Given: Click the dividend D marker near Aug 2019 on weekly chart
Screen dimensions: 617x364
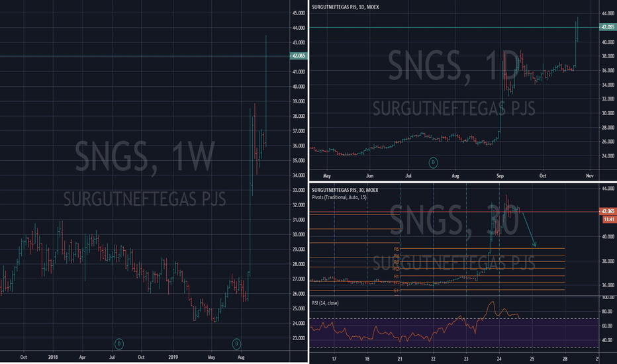Looking at the screenshot, I should click(x=236, y=344).
